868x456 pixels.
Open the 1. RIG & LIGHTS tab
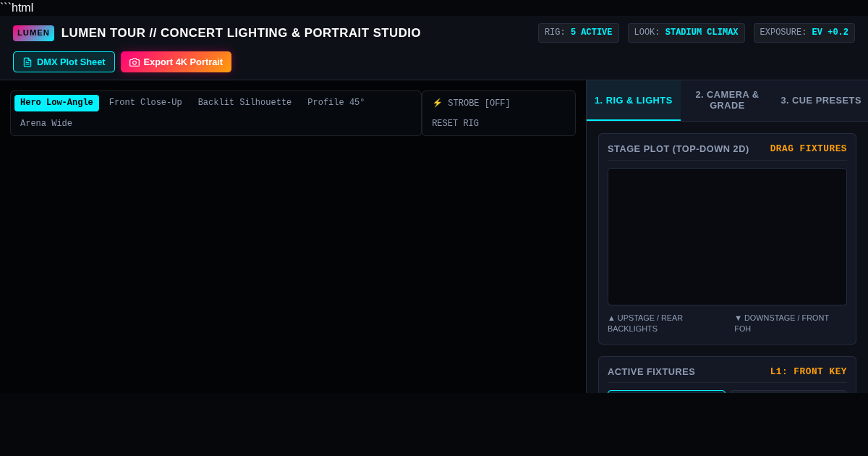tap(634, 101)
